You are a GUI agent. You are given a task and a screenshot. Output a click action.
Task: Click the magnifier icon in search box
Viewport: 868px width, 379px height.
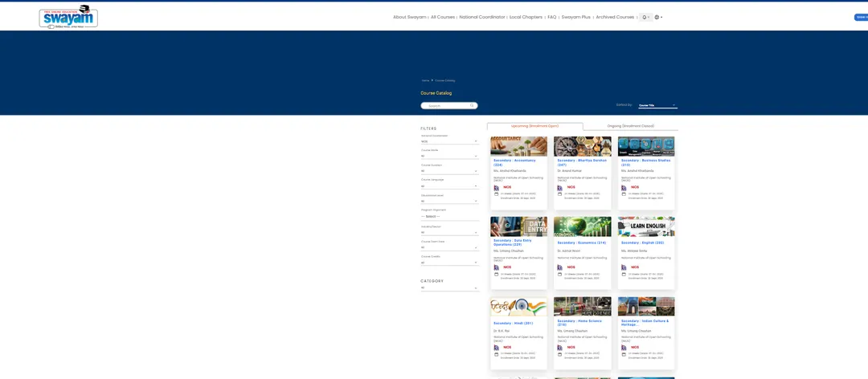click(473, 105)
